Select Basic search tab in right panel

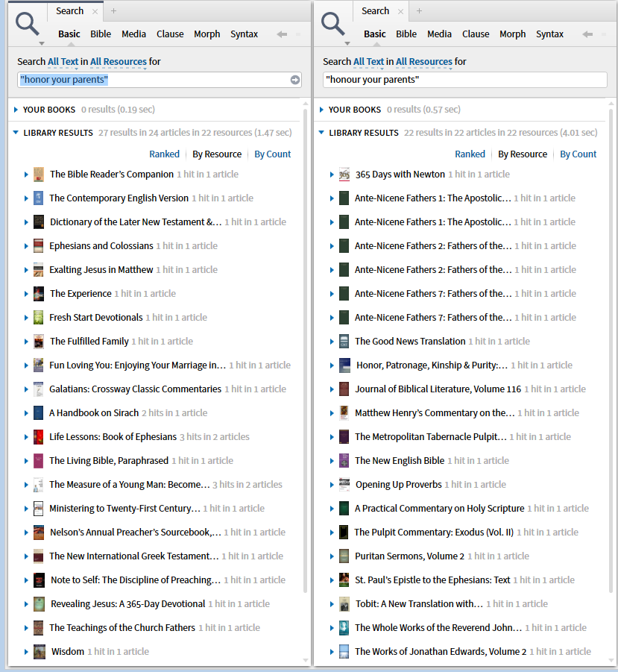coord(375,34)
